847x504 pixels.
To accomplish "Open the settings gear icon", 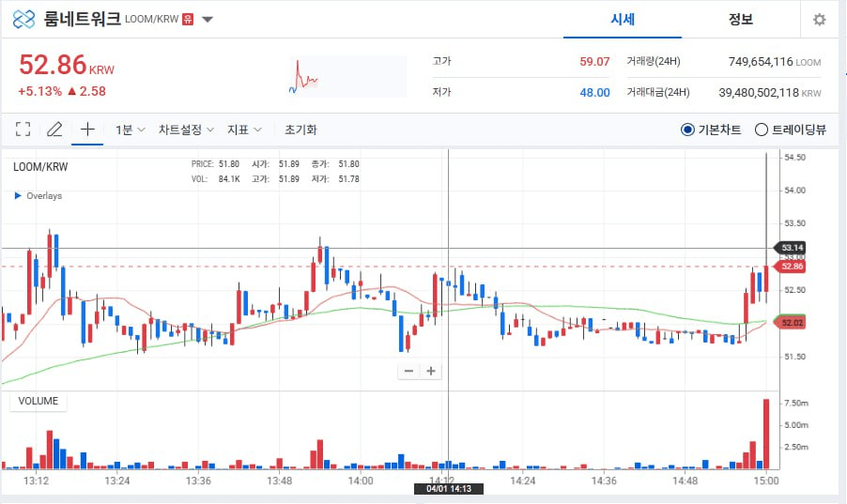I will pos(819,20).
